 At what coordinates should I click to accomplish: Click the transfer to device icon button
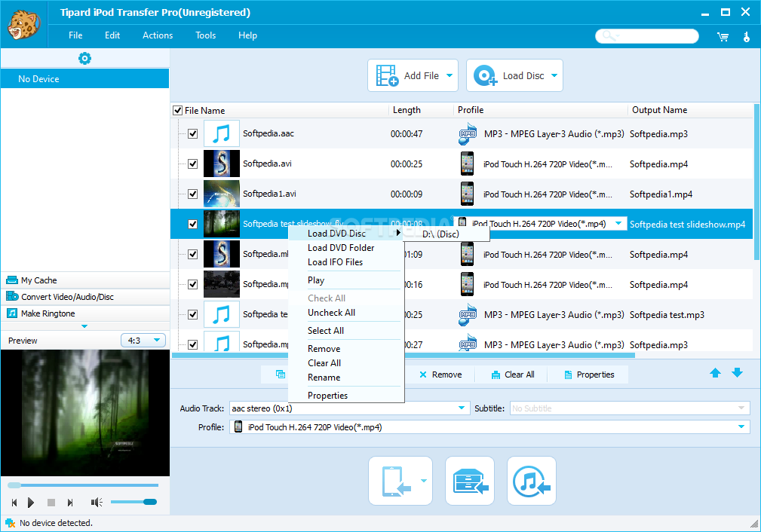pos(396,481)
